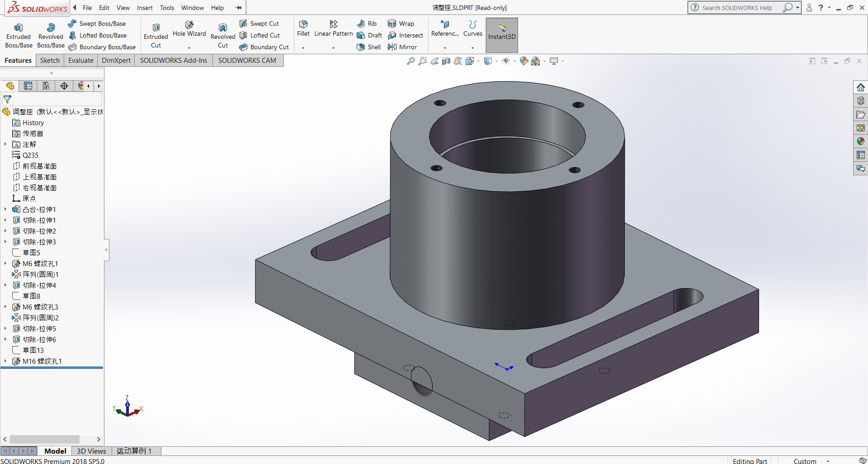Click the Draft tool
This screenshot has height=464, width=868.
(370, 35)
